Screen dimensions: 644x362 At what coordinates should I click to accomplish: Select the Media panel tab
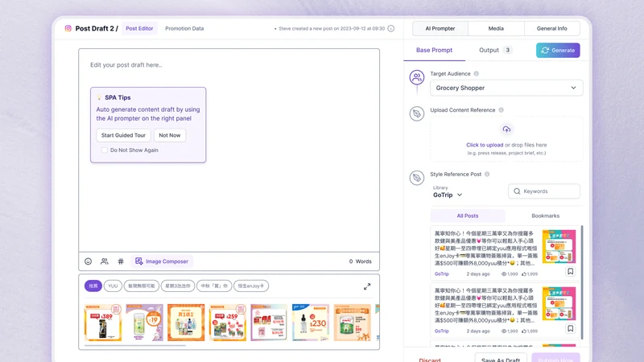[496, 28]
